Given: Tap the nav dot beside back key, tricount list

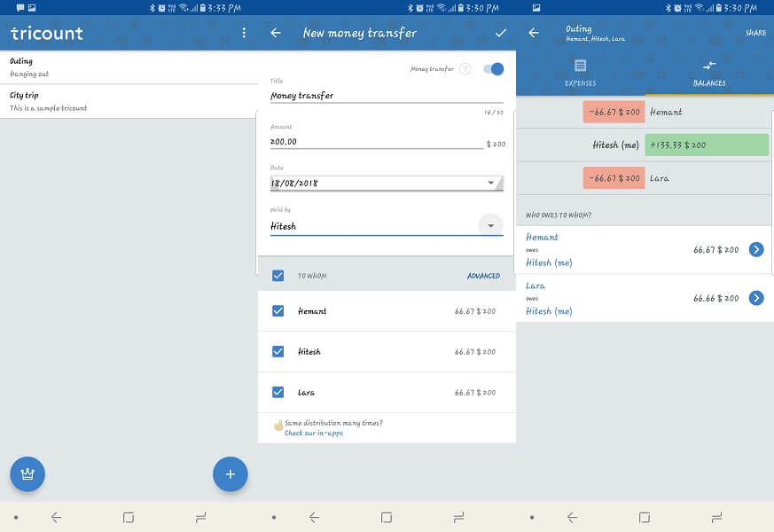Looking at the screenshot, I should click(16, 517).
